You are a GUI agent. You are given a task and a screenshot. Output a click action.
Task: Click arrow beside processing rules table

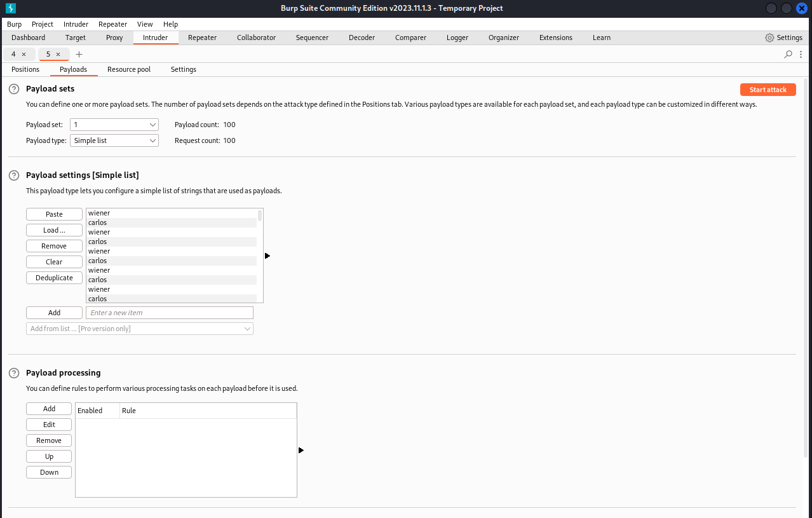301,450
